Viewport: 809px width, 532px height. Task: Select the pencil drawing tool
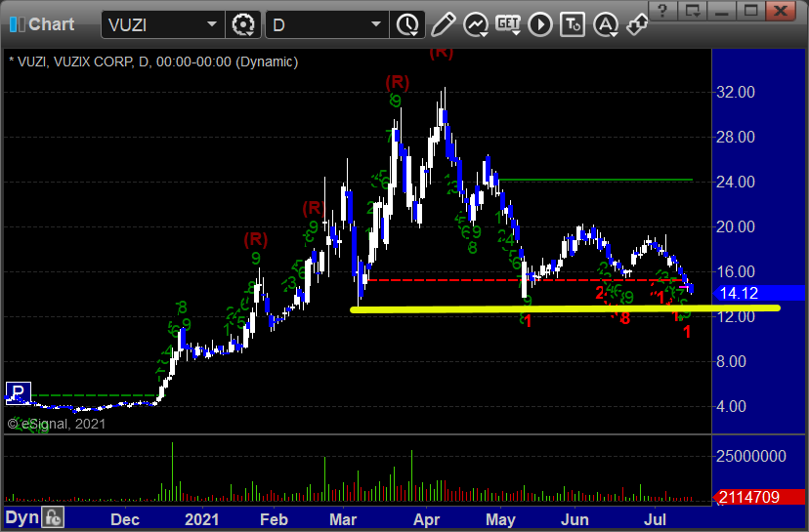(x=444, y=24)
